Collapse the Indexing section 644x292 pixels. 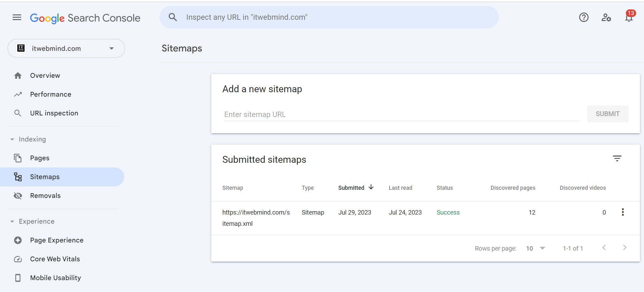click(12, 139)
